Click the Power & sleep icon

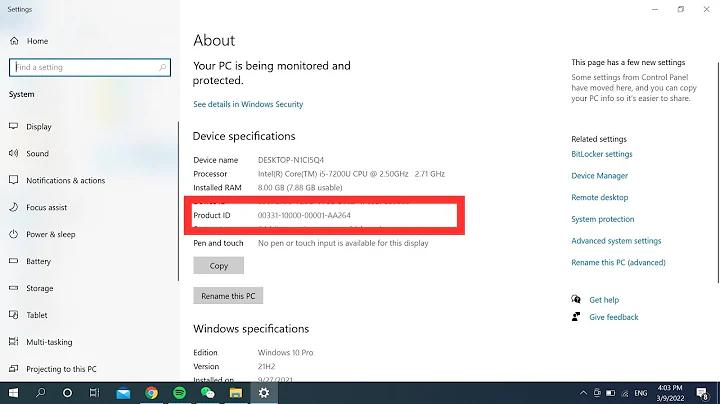pyautogui.click(x=14, y=234)
